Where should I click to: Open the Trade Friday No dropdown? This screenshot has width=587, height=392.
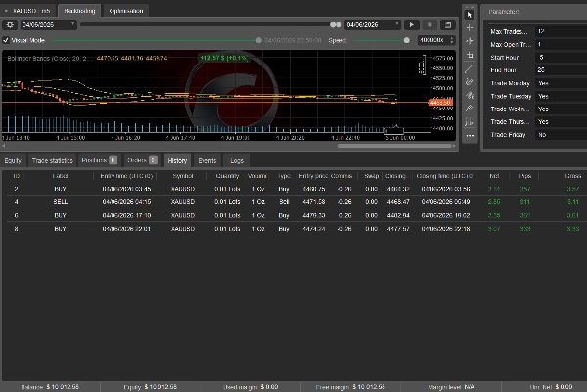562,135
